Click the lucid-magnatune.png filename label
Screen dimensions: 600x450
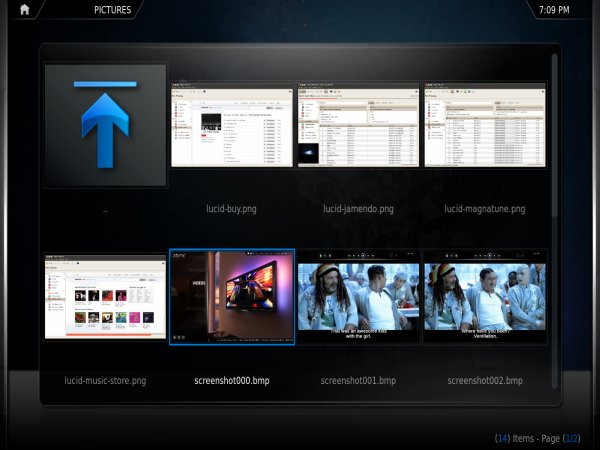point(485,209)
